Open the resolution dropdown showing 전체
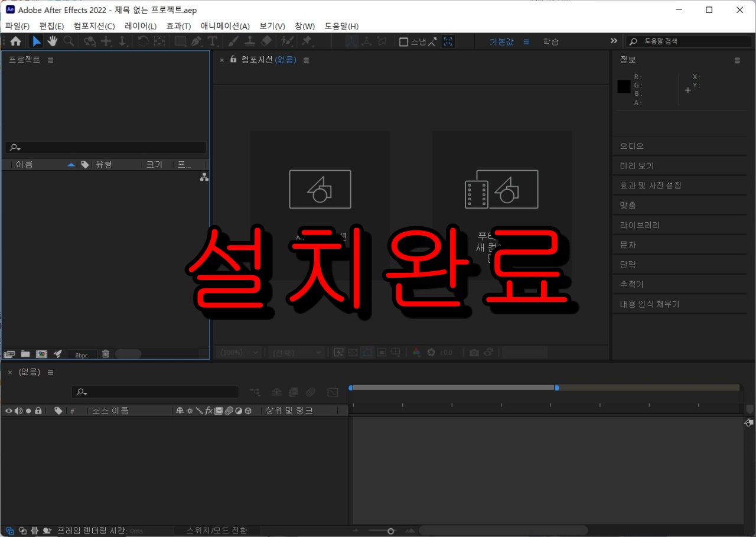 point(295,352)
